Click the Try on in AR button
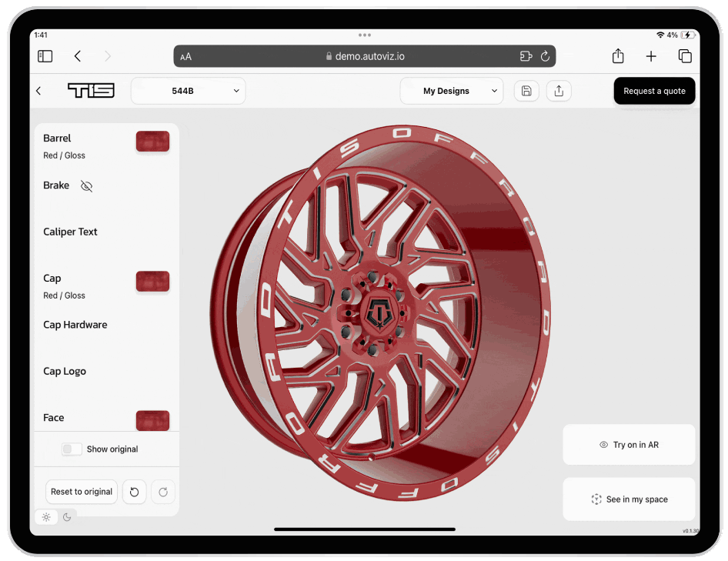Image resolution: width=728 pixels, height=561 pixels. [629, 444]
